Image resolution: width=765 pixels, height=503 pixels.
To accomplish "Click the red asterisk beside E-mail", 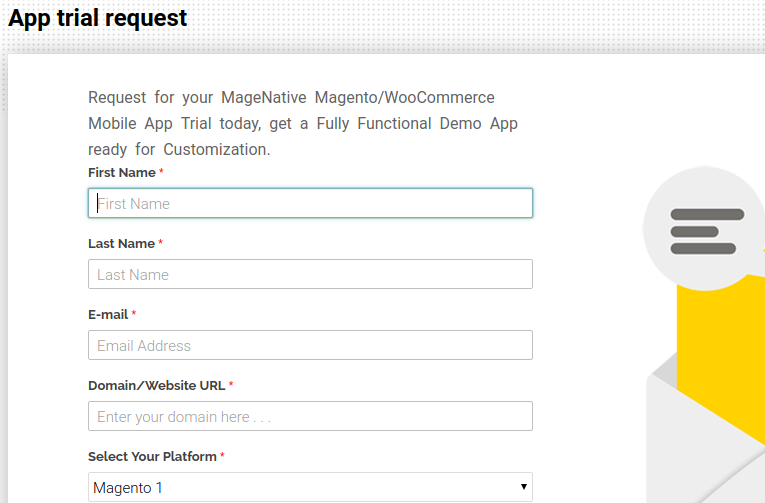I will point(134,313).
